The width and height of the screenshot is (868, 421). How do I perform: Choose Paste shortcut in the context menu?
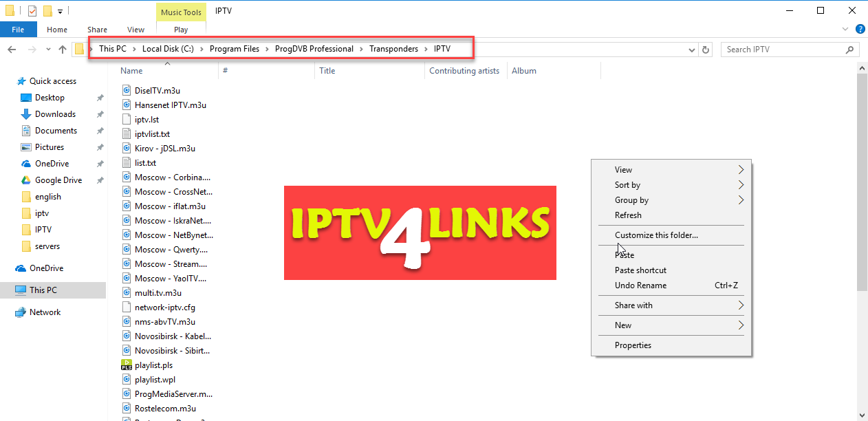[671, 270]
